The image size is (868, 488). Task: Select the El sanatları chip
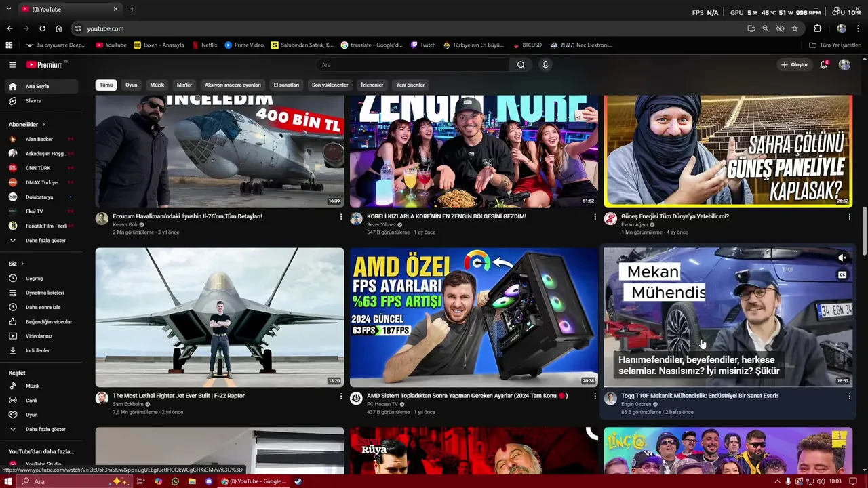(x=286, y=85)
